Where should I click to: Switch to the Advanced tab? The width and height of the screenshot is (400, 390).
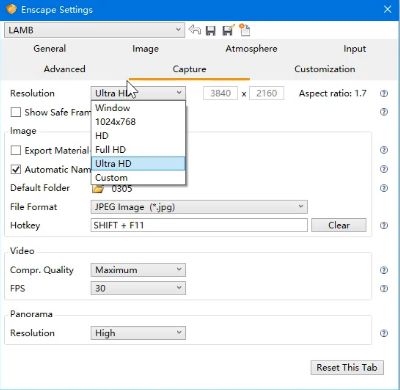[x=65, y=69]
